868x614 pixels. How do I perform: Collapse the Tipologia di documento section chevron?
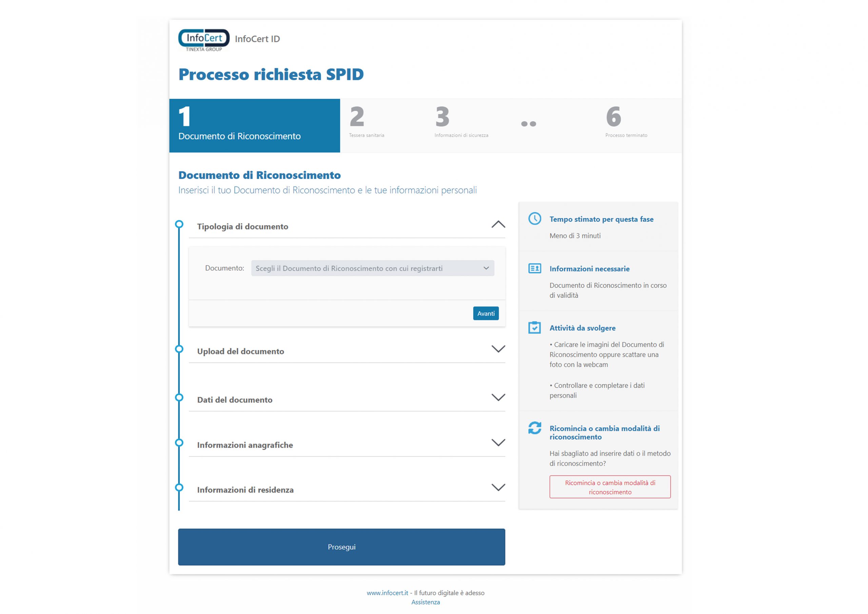pos(498,224)
